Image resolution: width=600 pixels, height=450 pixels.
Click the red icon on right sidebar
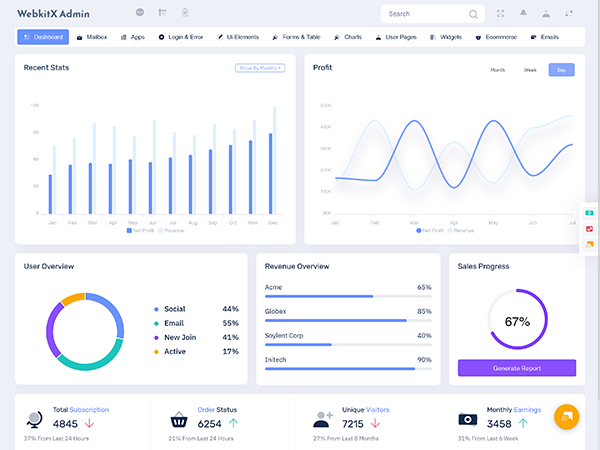click(590, 229)
